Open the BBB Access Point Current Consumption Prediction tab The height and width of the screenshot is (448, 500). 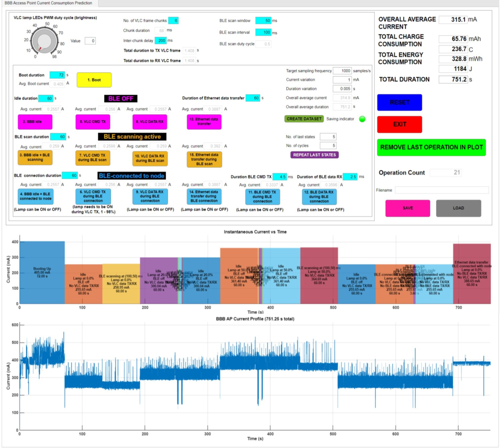pyautogui.click(x=49, y=4)
